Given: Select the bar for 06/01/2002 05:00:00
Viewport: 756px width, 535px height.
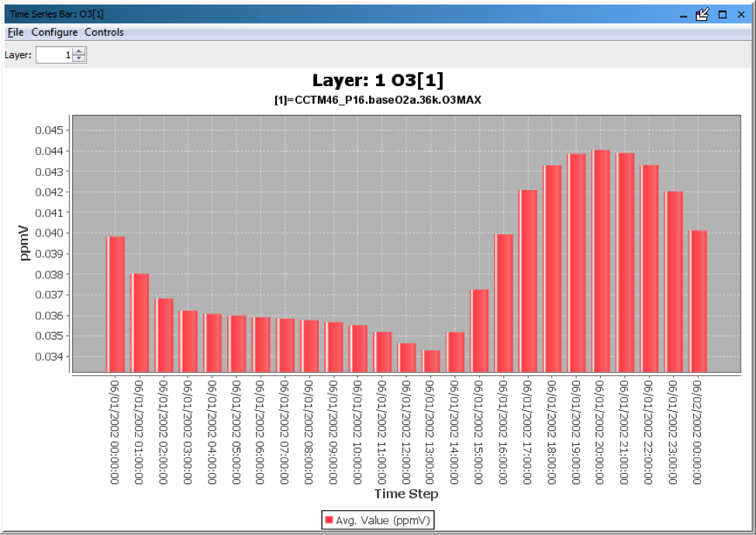Looking at the screenshot, I should 236,343.
